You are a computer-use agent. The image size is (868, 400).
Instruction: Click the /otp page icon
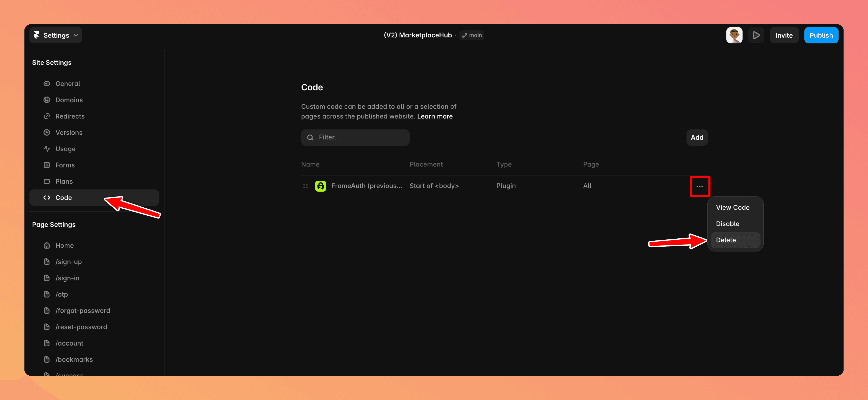coord(47,294)
